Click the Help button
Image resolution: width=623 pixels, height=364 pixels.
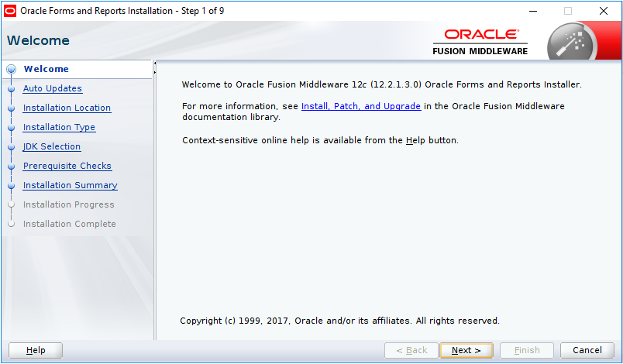(x=36, y=350)
